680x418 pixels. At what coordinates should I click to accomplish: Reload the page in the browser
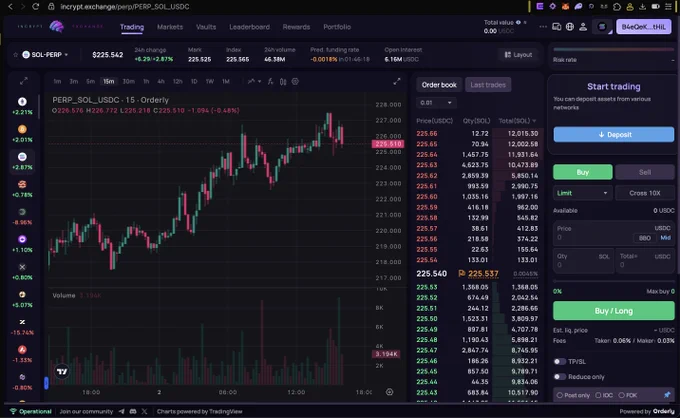pyautogui.click(x=36, y=7)
